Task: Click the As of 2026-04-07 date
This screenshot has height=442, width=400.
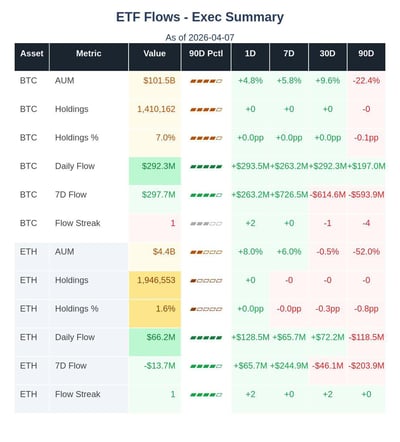Action: [200, 37]
